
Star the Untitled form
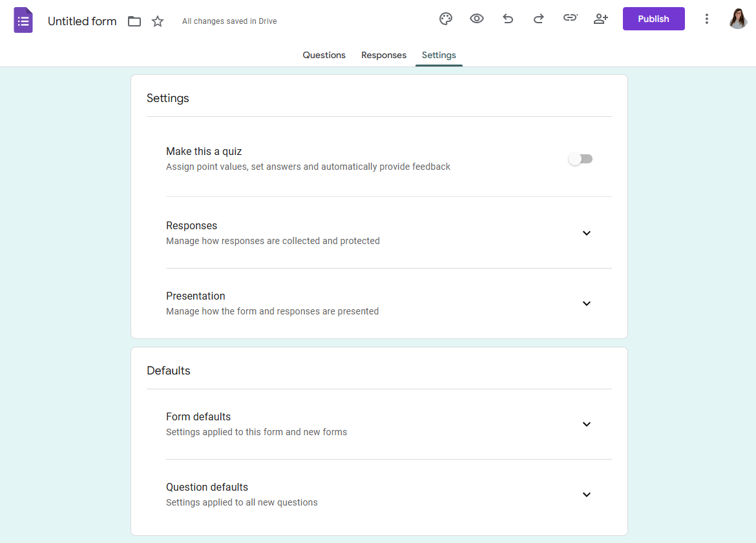158,21
